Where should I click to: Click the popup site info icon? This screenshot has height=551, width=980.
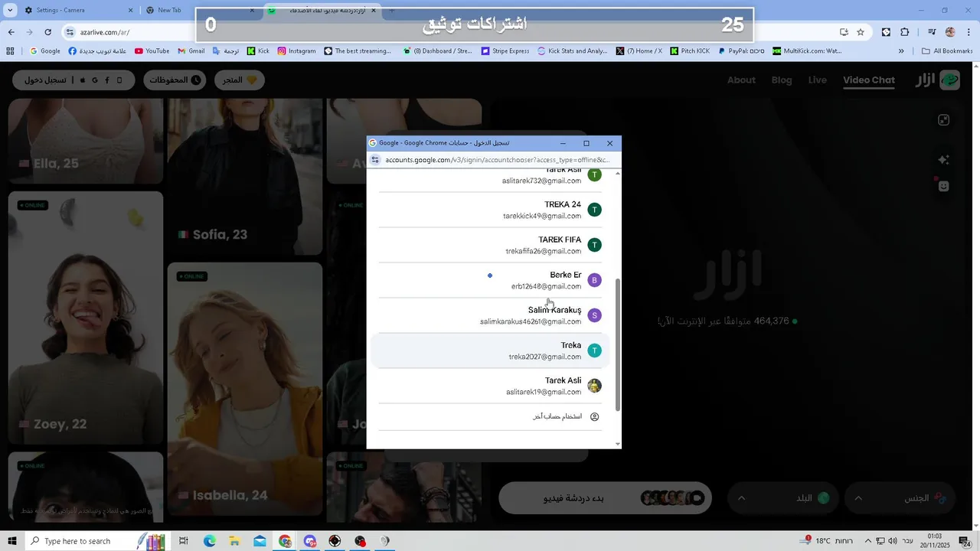(375, 160)
